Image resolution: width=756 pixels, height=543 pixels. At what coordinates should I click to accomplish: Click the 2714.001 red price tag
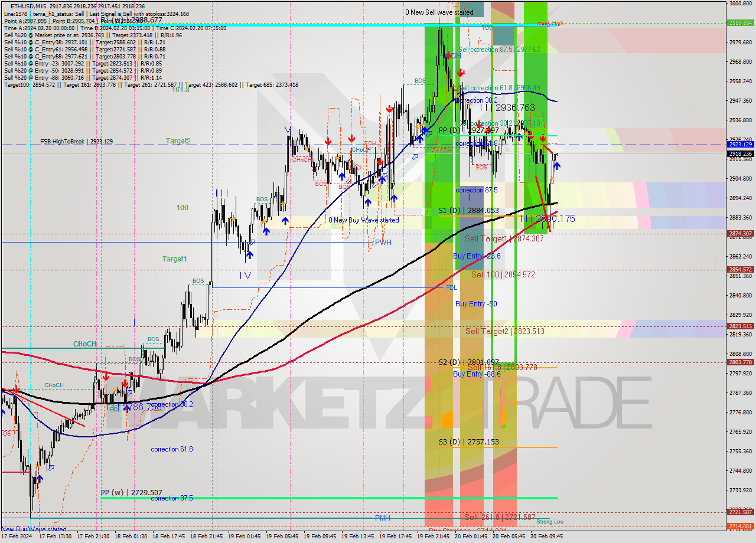pos(740,526)
